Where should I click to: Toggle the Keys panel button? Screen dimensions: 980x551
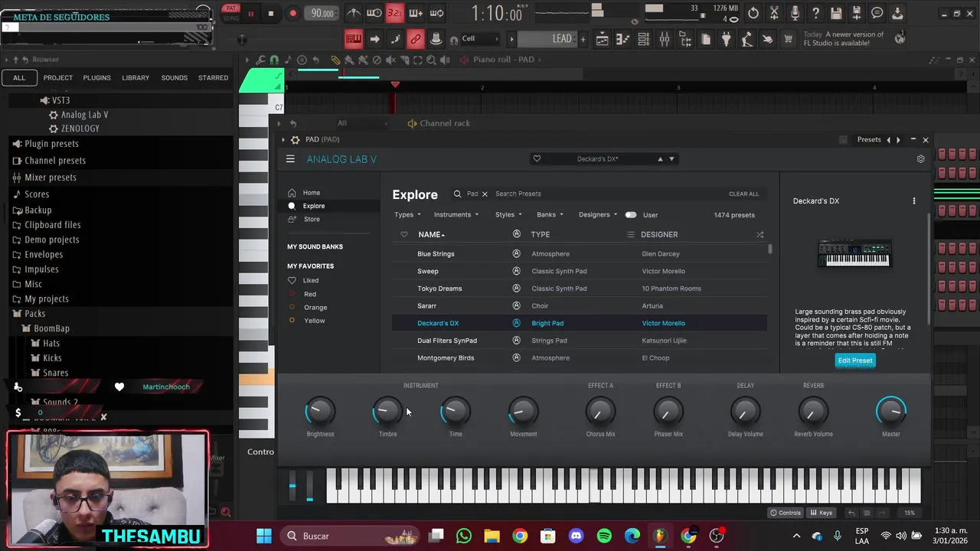[x=822, y=513]
